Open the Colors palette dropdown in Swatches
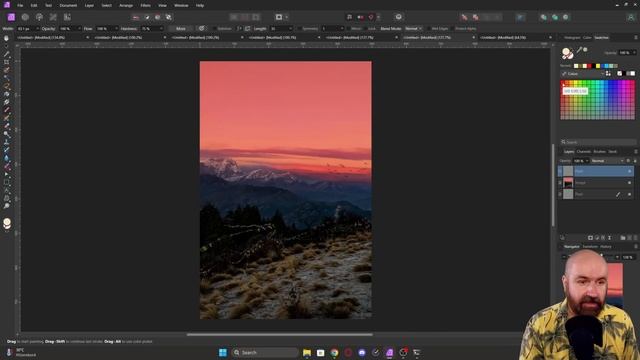640x360 pixels. 582,73
